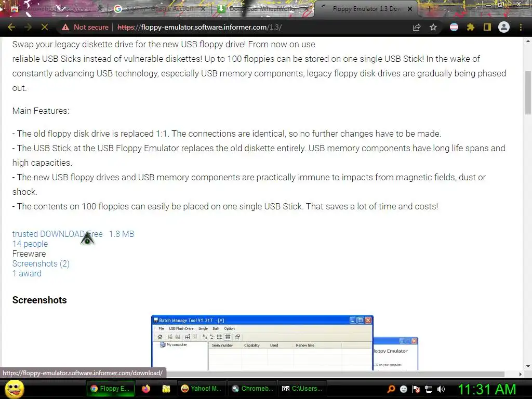Close the Floppy Emulator 1.3 tab
The width and height of the screenshot is (532, 399).
410,9
